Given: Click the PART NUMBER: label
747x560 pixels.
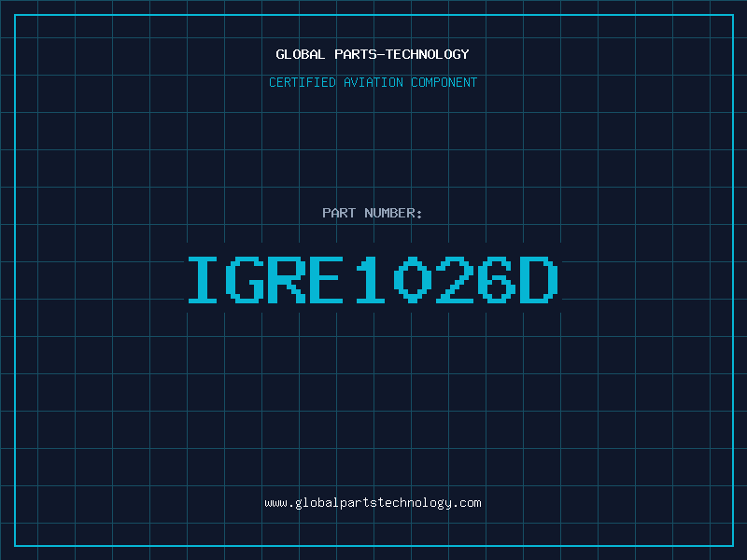Looking at the screenshot, I should 373,213.
